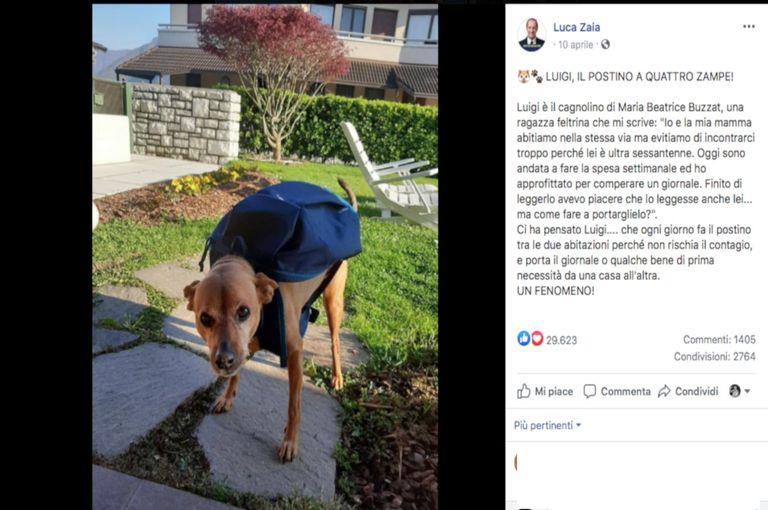The width and height of the screenshot is (768, 510).
Task: Click the Commenta button label
Action: pos(625,391)
